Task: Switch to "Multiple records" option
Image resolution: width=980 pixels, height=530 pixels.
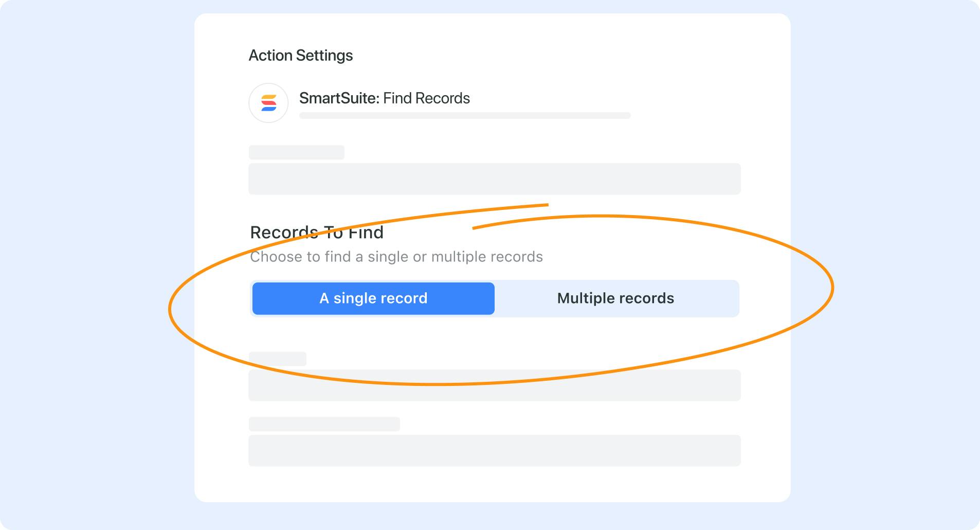Action: click(x=615, y=298)
